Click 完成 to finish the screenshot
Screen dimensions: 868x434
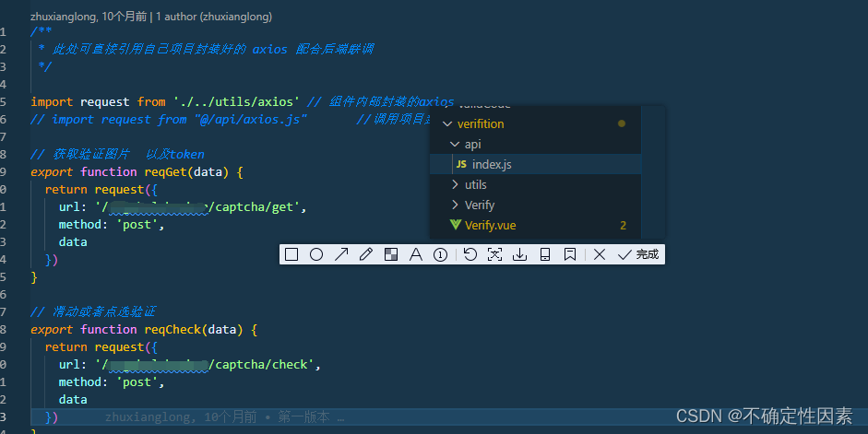[639, 254]
